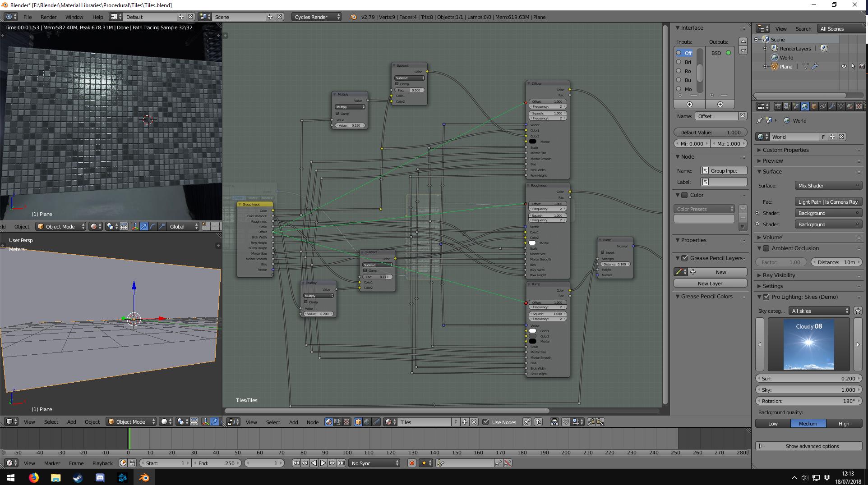The height and width of the screenshot is (485, 868).
Task: Open Cycles Render engine dropdown
Action: [x=317, y=17]
